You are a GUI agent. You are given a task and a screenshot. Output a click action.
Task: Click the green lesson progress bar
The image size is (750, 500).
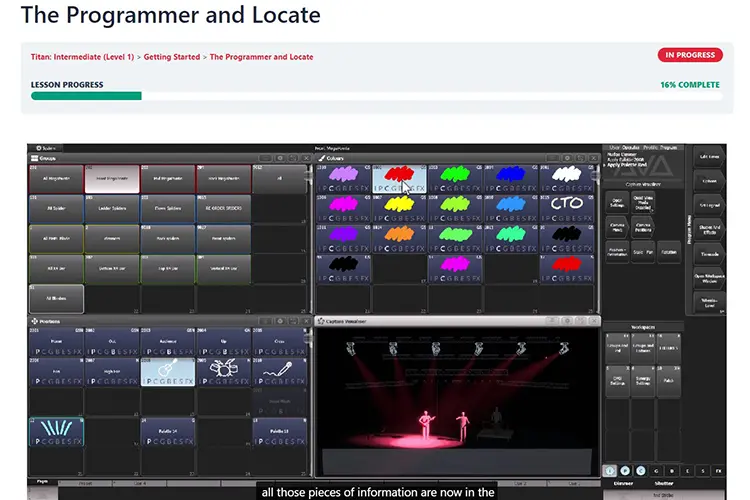[86, 96]
